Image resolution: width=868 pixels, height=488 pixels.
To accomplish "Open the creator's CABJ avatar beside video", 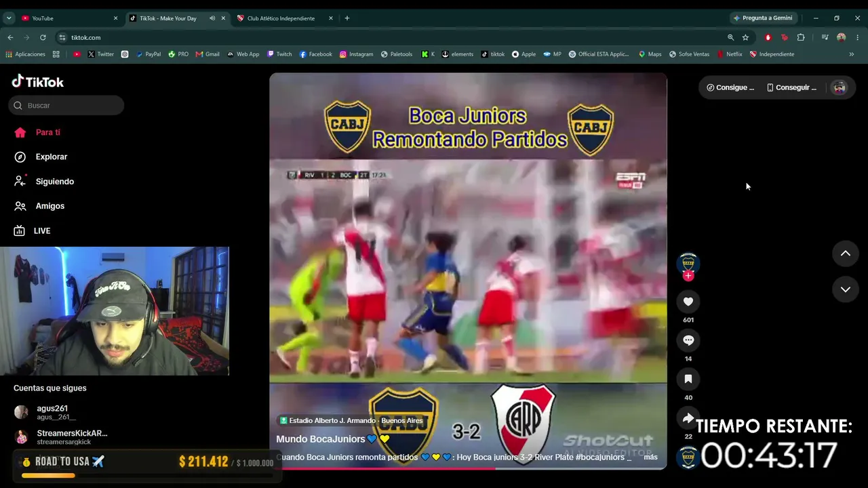I will [x=688, y=263].
